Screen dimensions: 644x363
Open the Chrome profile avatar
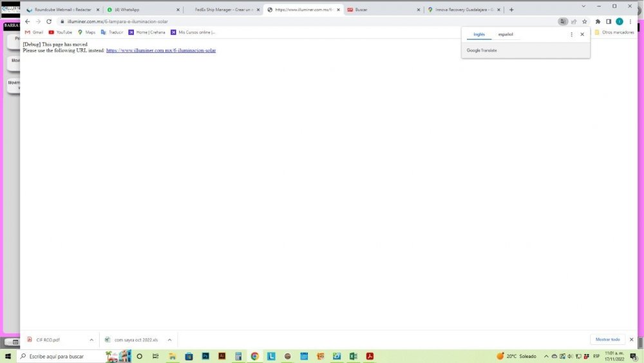(x=620, y=21)
